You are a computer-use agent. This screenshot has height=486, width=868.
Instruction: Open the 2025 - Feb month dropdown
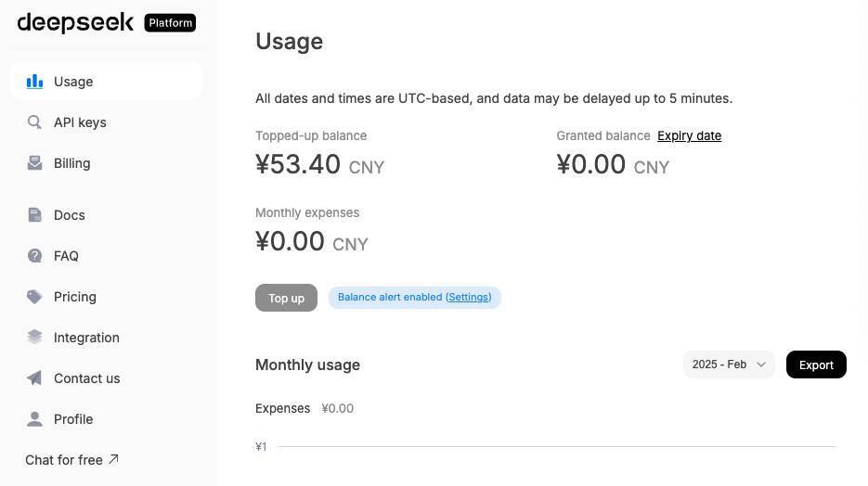coord(729,364)
